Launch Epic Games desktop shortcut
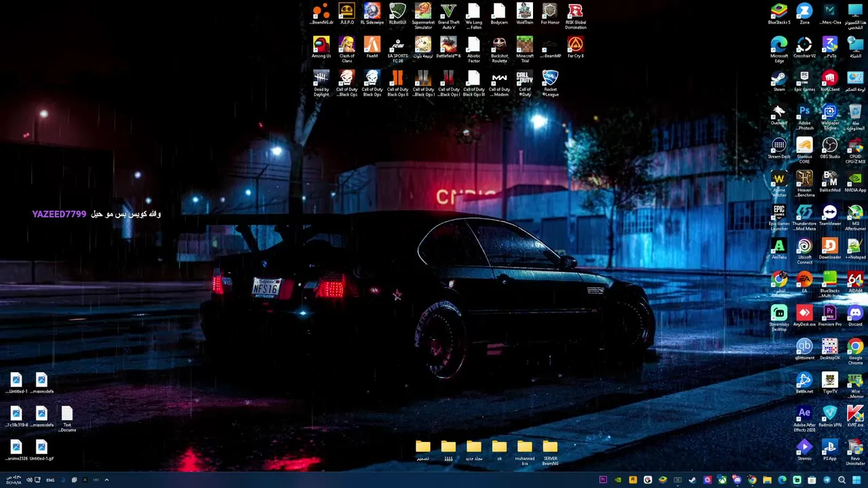This screenshot has height=488, width=868. [804, 81]
